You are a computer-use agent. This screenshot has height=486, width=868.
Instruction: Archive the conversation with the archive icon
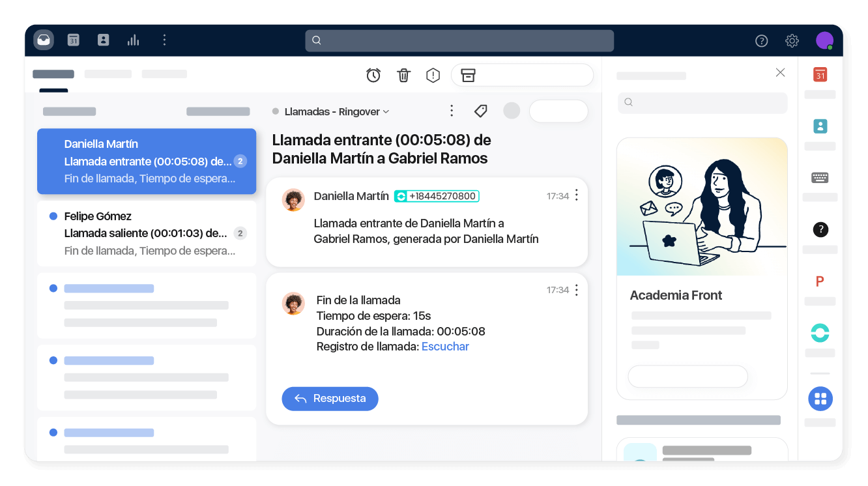point(468,75)
